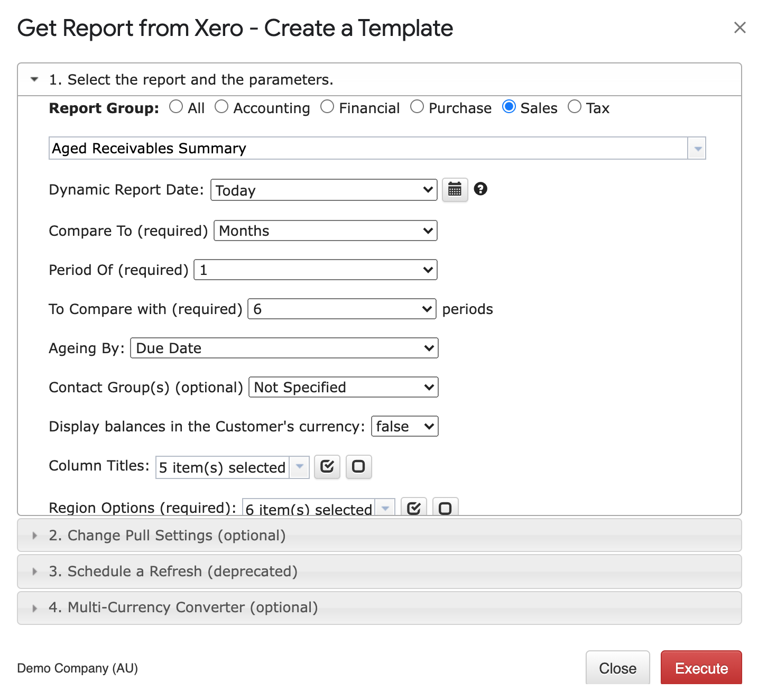This screenshot has width=758, height=700.
Task: Select the Tax report group option
Action: pyautogui.click(x=574, y=107)
